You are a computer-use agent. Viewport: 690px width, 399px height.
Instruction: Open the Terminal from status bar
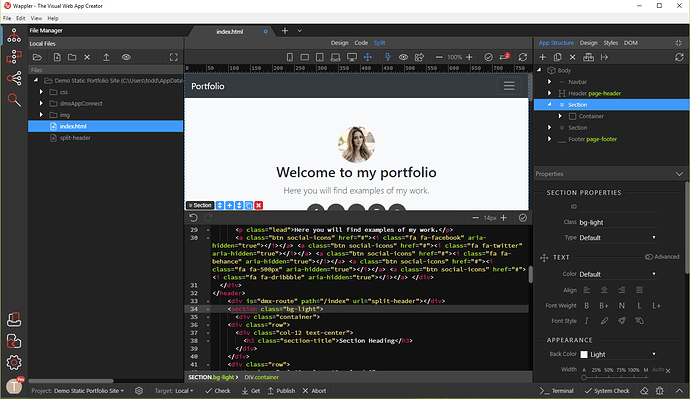click(557, 391)
